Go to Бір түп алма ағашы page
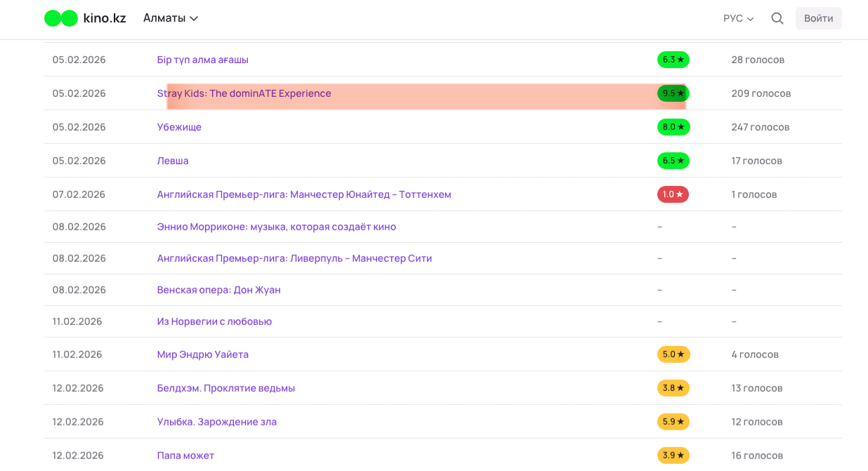This screenshot has width=868, height=471. 202,60
